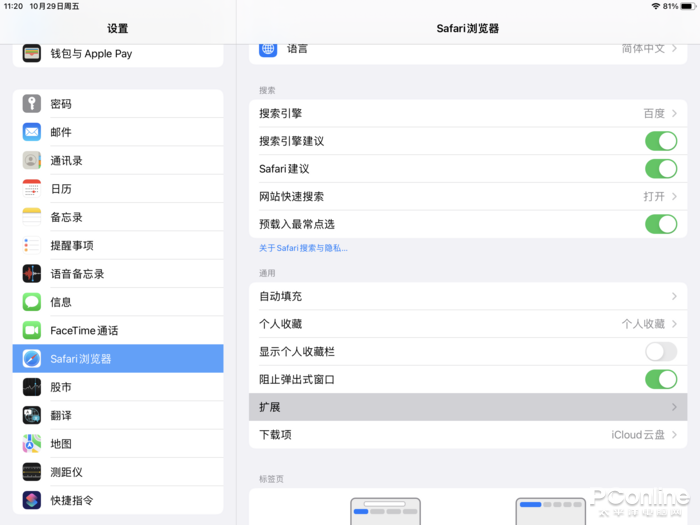This screenshot has height=525, width=700.
Task: Open the 扩展 row chevron
Action: [674, 407]
